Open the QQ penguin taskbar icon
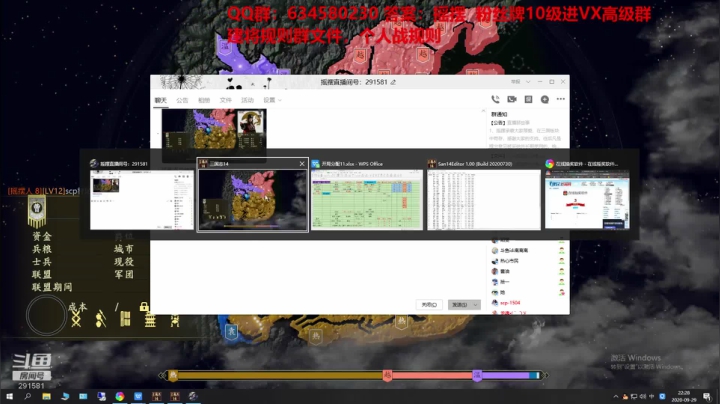 193,396
